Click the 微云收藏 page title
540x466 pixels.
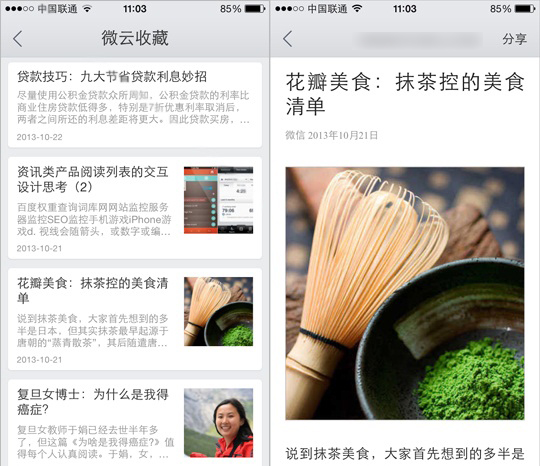[x=135, y=38]
